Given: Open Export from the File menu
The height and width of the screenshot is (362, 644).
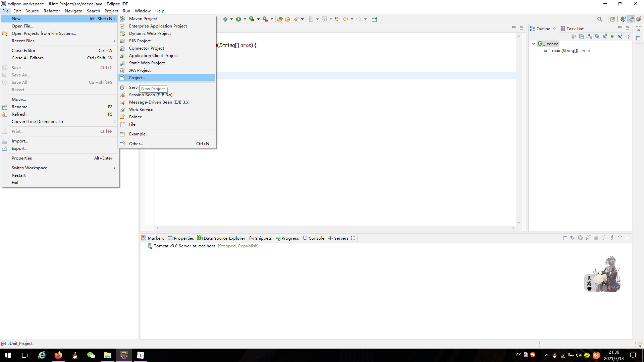Looking at the screenshot, I should [19, 148].
